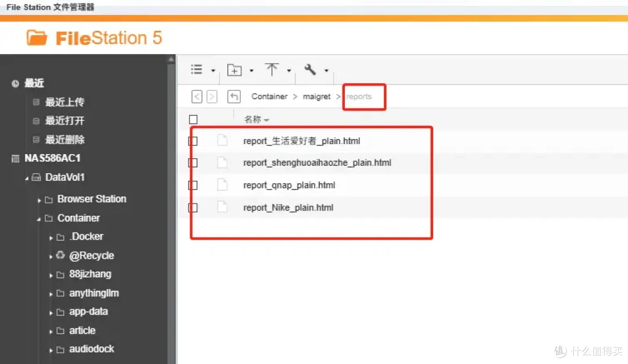Toggle the select-all checkbox in header

(193, 119)
